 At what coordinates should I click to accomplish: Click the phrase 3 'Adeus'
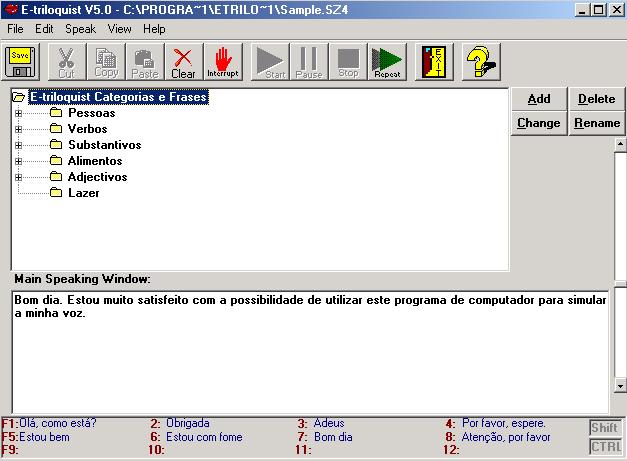329,423
